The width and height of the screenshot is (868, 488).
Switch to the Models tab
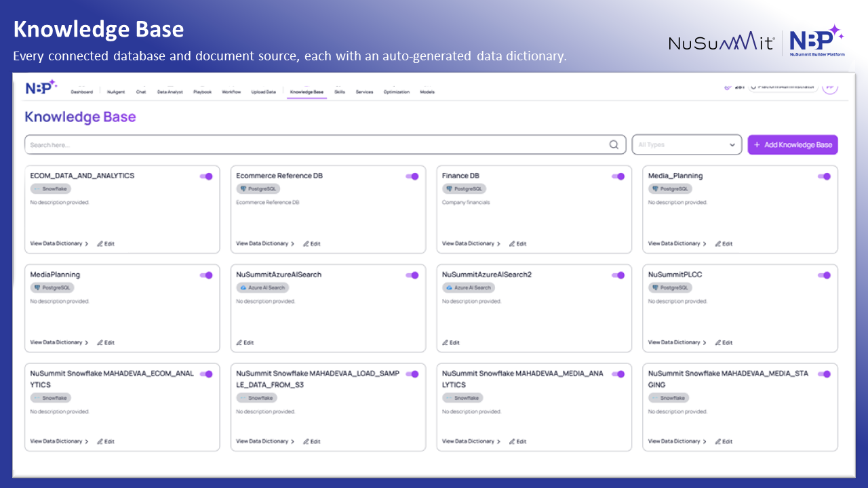427,91
